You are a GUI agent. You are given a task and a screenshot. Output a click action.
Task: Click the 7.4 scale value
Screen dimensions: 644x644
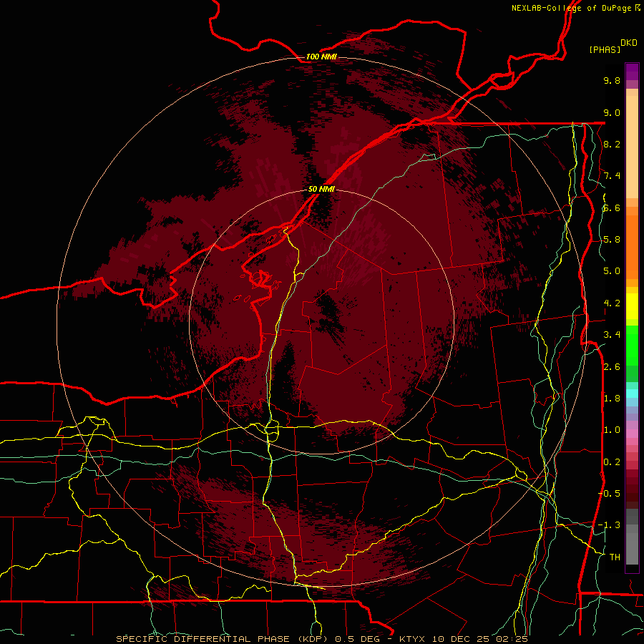click(612, 176)
